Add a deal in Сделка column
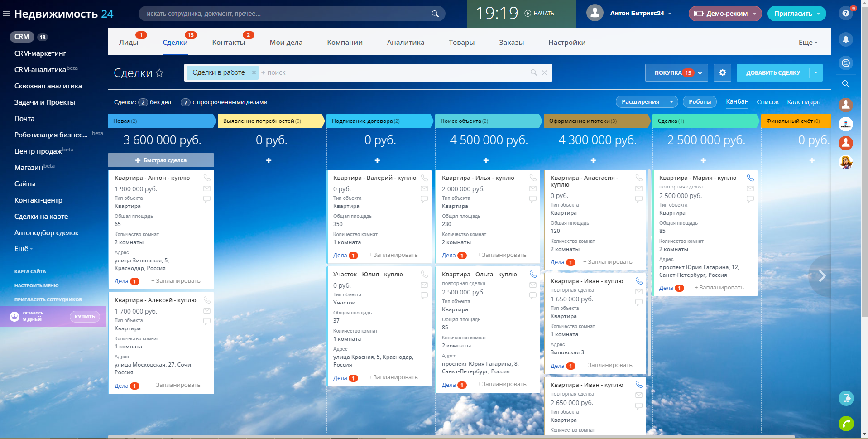 tap(703, 160)
